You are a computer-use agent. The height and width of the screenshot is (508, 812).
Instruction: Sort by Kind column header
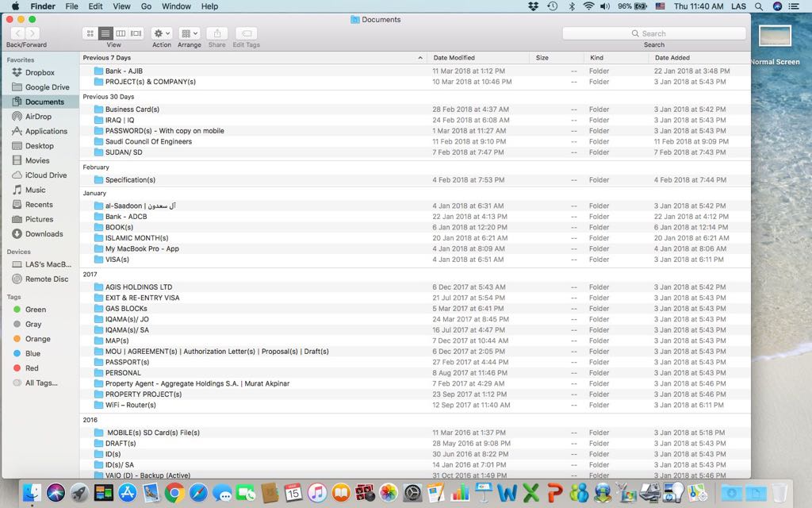615,57
